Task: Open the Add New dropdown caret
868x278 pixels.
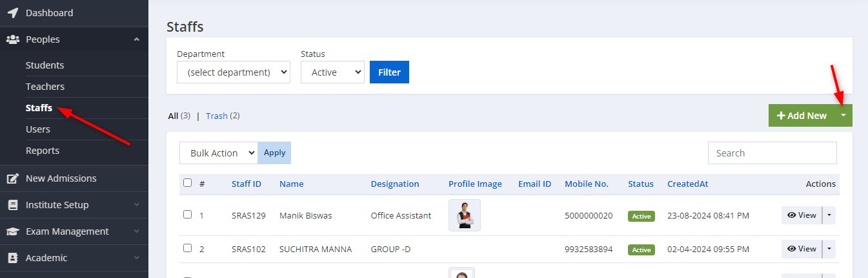Action: pos(843,116)
